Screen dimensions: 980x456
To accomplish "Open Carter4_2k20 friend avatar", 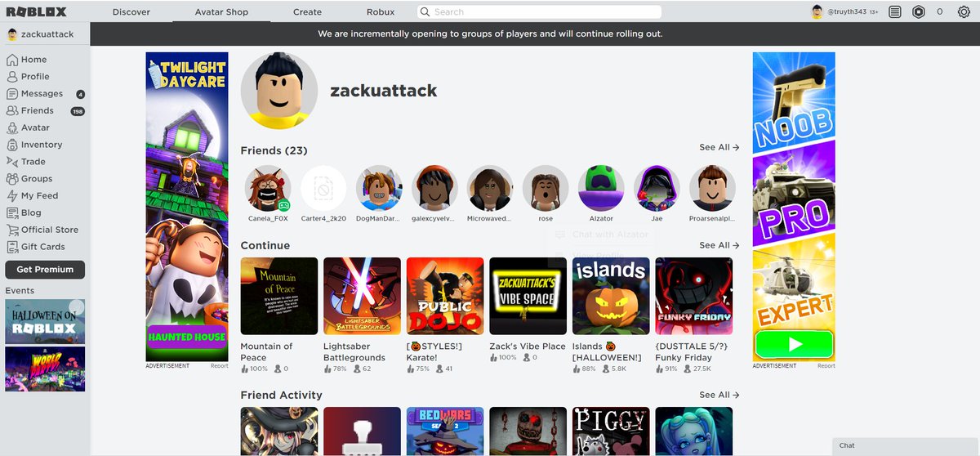I will pos(323,189).
